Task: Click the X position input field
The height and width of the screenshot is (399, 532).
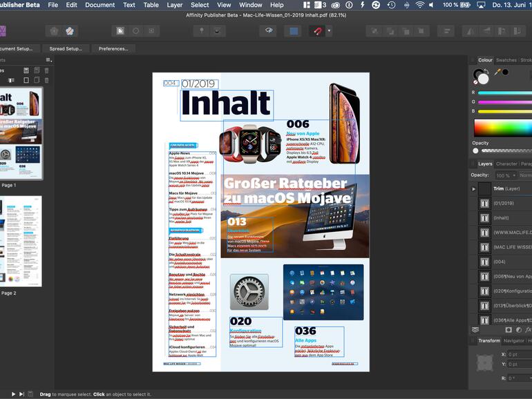Action: coord(520,354)
